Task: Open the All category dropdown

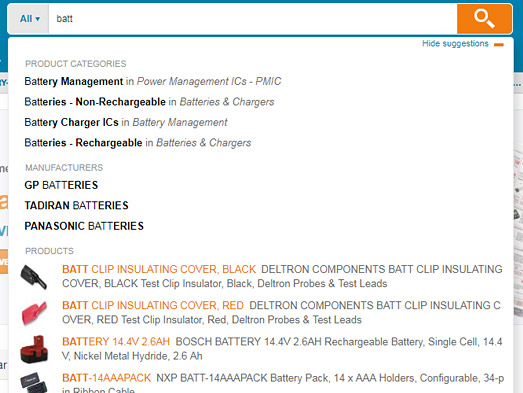Action: [29, 19]
